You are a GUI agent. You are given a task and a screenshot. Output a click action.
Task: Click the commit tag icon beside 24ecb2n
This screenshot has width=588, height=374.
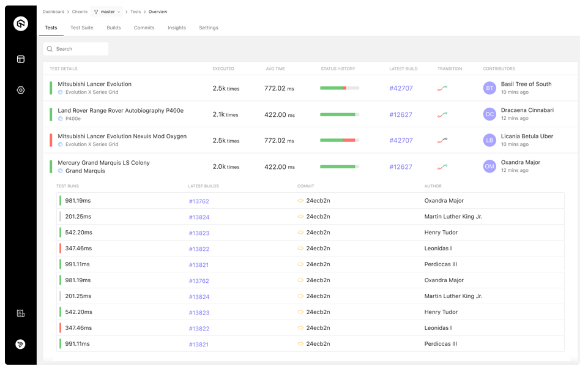pyautogui.click(x=299, y=201)
